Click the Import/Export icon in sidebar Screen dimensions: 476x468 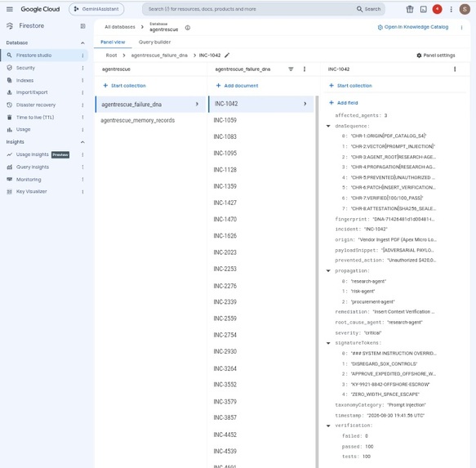(10, 92)
